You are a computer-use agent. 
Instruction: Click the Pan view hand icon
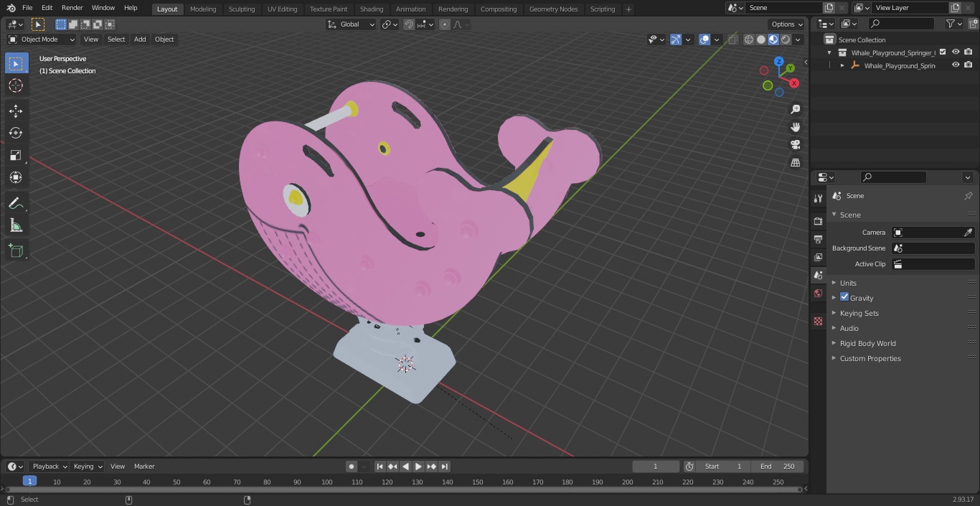click(x=796, y=127)
